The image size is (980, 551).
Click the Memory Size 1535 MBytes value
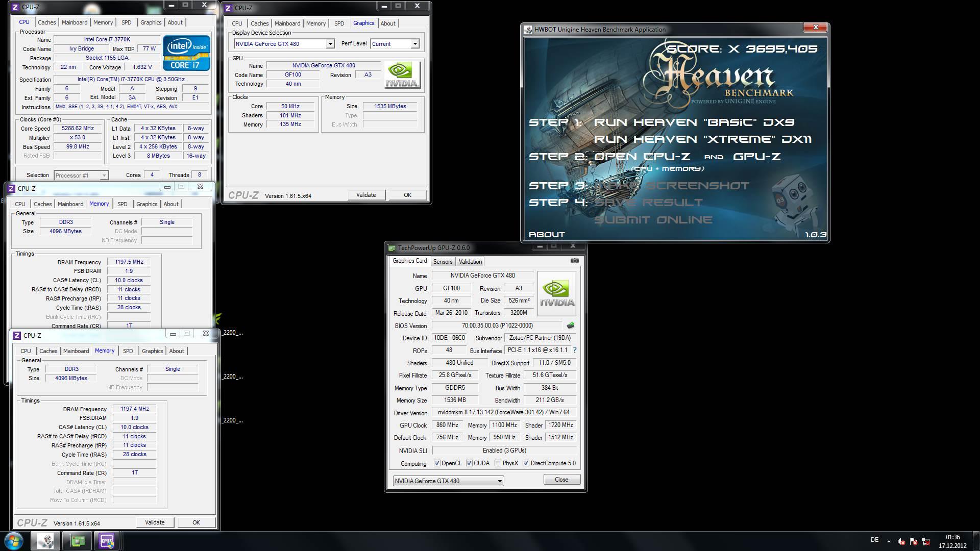tap(390, 107)
